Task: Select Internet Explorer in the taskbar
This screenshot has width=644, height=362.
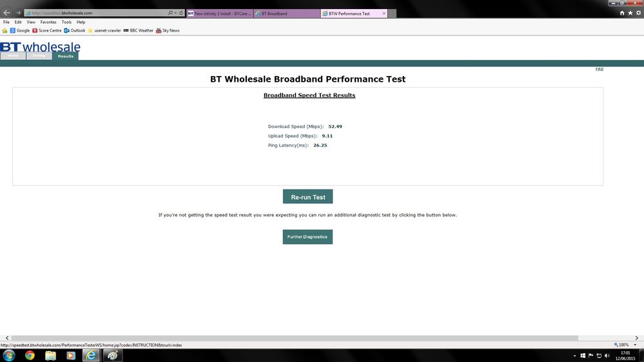Action: click(91, 356)
